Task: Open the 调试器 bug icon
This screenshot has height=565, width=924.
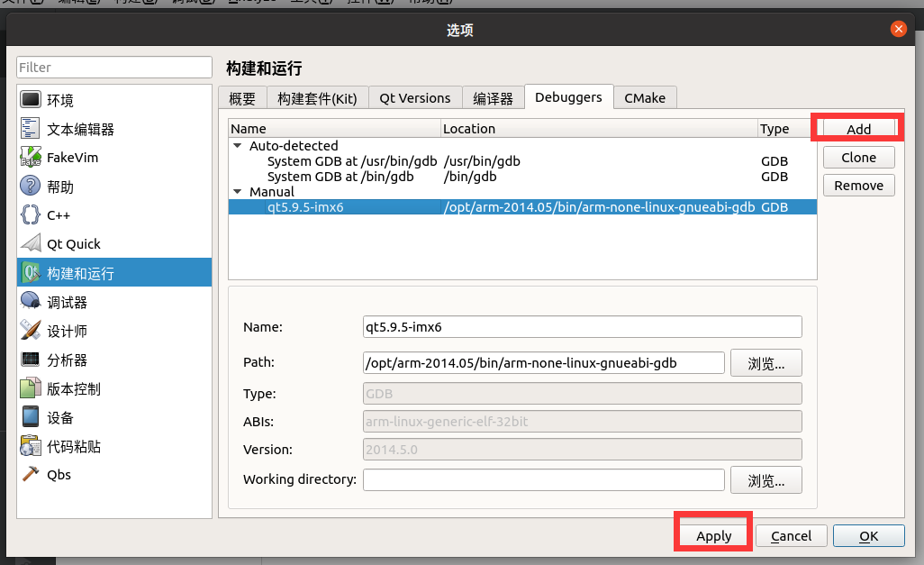Action: tap(31, 301)
